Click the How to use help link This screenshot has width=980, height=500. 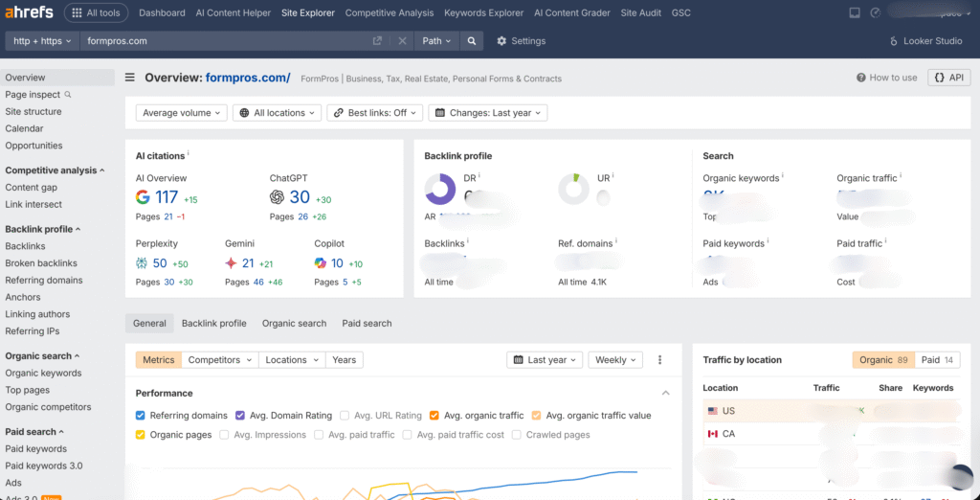point(887,78)
